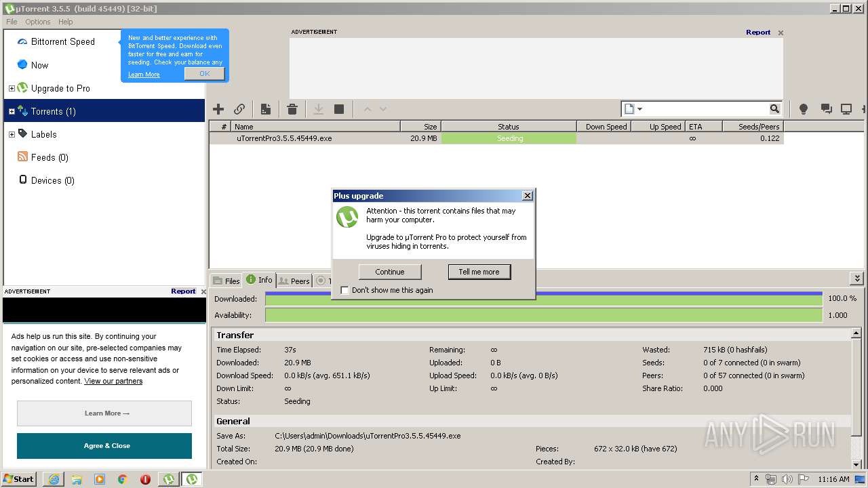Open Chrome from the taskbar
868x488 pixels.
122,479
